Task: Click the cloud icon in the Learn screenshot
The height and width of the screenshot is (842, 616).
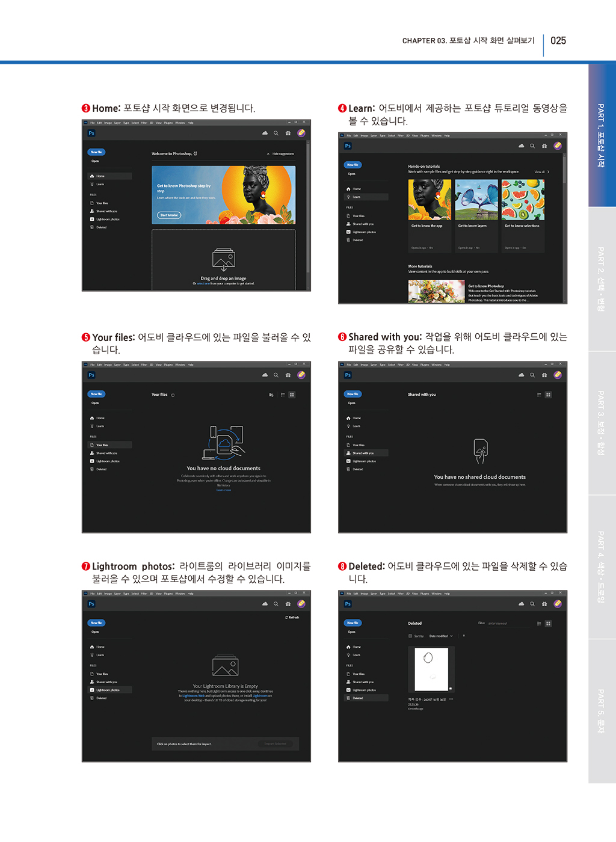Action: (521, 146)
